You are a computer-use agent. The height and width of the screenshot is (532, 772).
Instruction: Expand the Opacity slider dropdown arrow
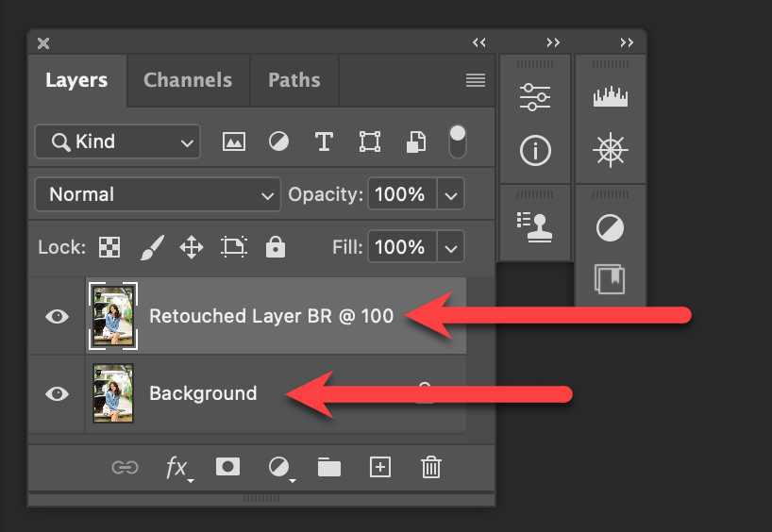(451, 195)
